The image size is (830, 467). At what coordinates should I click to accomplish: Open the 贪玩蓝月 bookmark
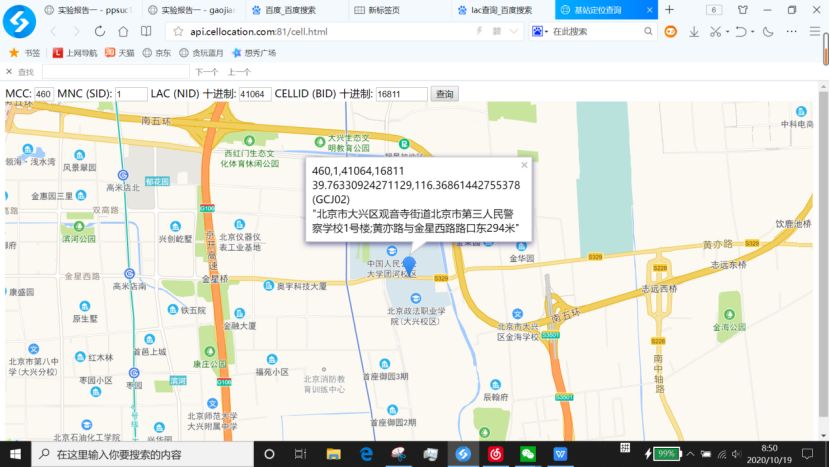pos(201,53)
